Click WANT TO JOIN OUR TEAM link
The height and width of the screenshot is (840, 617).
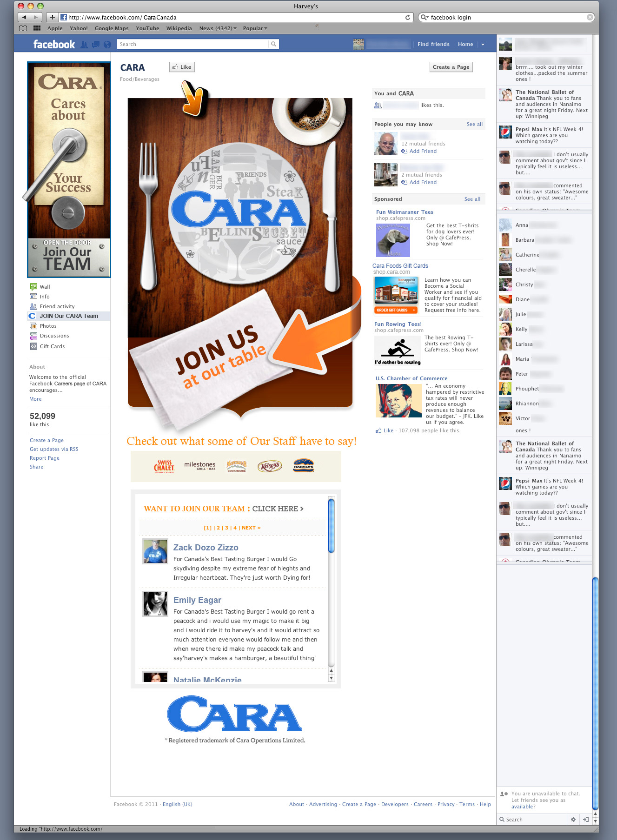[224, 509]
